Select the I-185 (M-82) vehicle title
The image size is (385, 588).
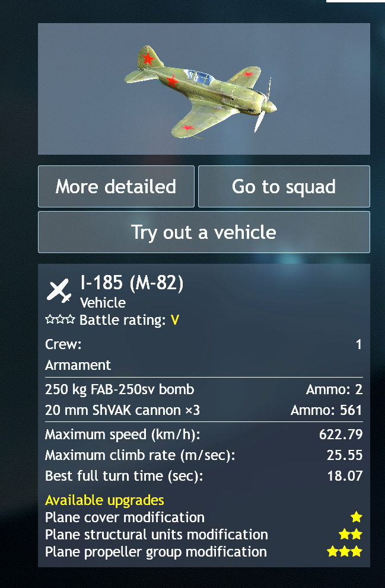pyautogui.click(x=132, y=284)
